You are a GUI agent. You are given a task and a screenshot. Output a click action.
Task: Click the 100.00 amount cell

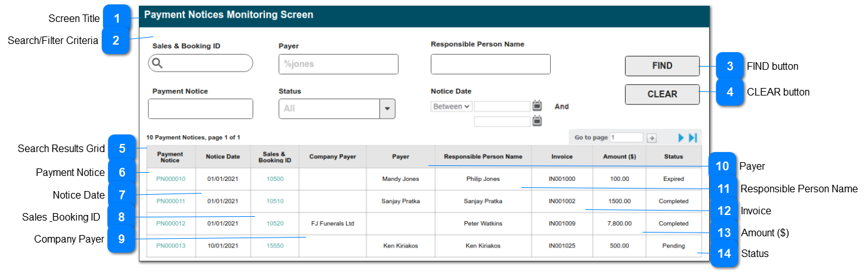(x=619, y=179)
